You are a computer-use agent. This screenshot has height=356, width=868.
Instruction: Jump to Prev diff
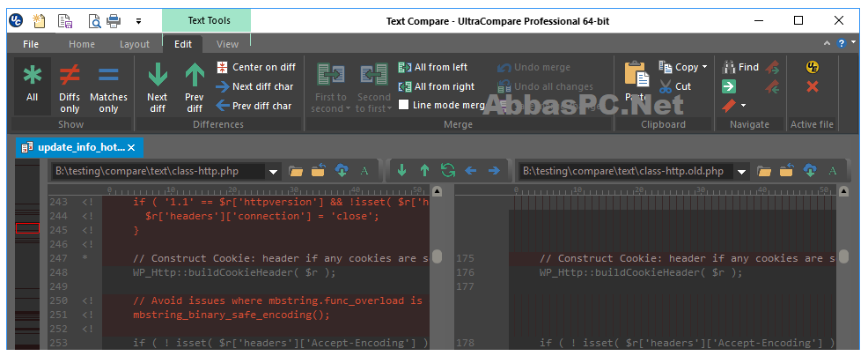pyautogui.click(x=195, y=87)
